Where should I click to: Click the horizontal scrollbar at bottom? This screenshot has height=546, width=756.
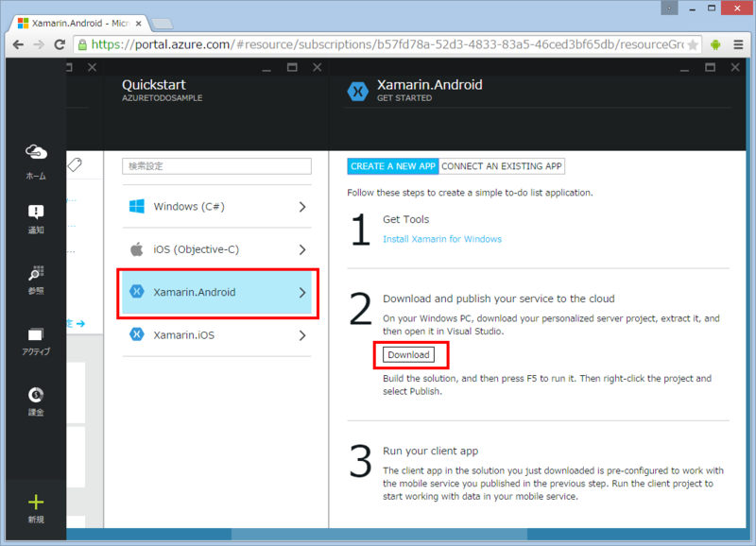pyautogui.click(x=379, y=534)
